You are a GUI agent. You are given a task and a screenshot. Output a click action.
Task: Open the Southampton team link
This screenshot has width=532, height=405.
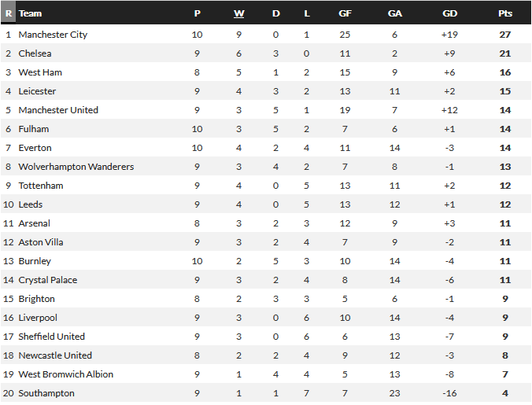46,393
